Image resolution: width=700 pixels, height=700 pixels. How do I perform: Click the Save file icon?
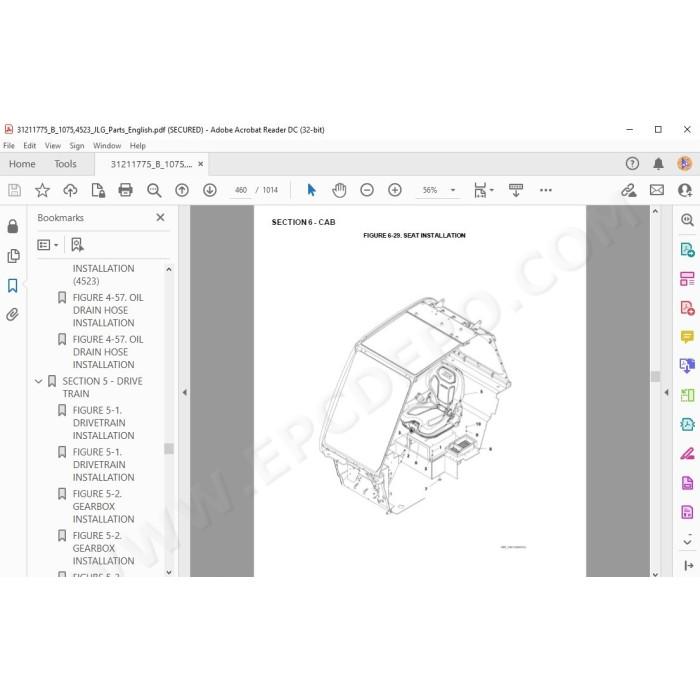(14, 190)
